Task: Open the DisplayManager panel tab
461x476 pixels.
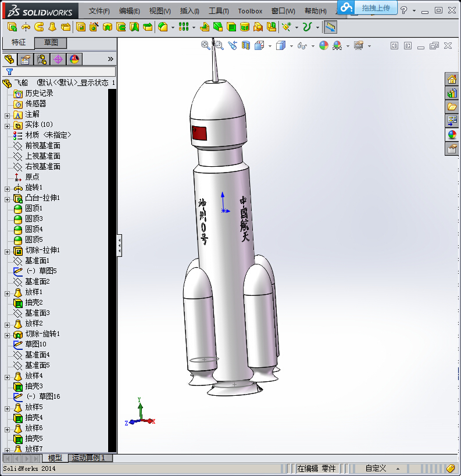Action: pos(74,59)
